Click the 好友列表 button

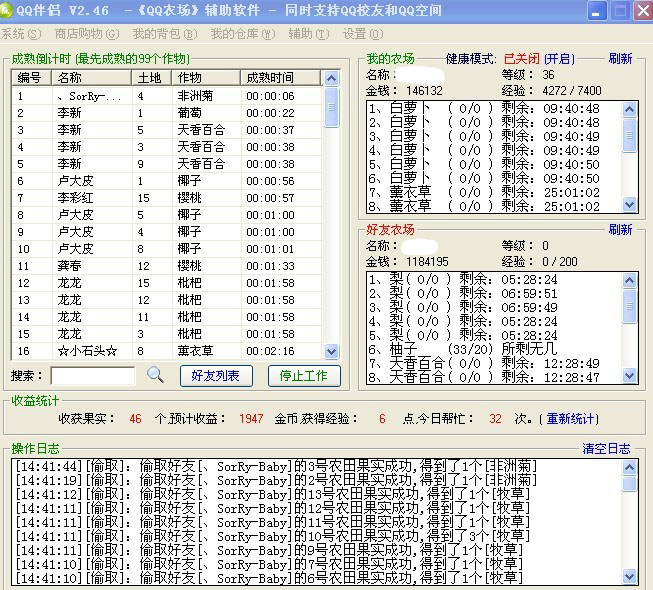click(x=216, y=376)
